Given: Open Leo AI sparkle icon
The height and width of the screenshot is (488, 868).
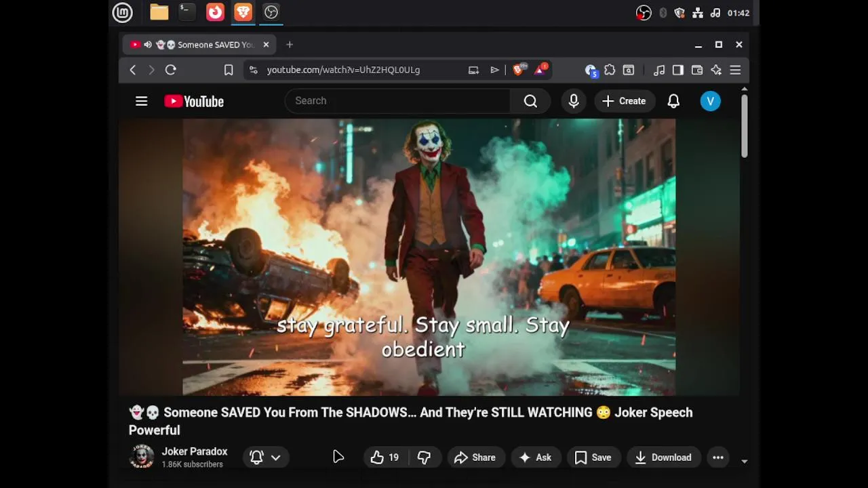Looking at the screenshot, I should pos(716,70).
